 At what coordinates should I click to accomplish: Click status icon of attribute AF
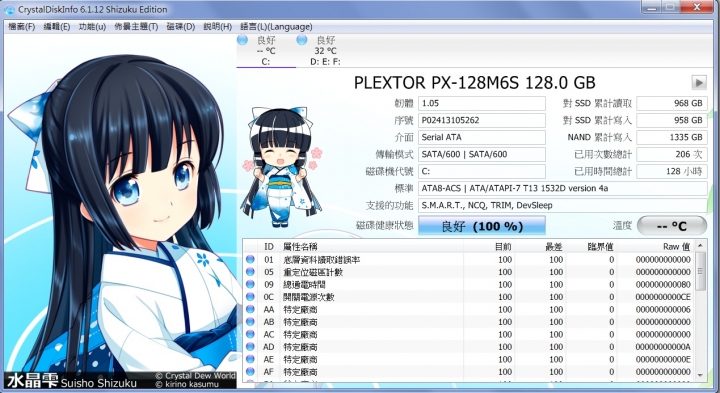point(250,371)
